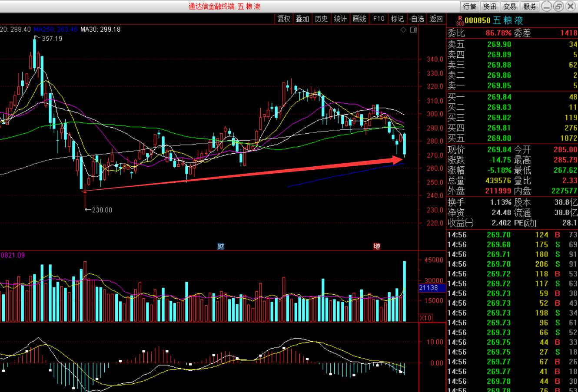Image resolution: width=578 pixels, height=392 pixels.
Task: Click the 10.00 MACD axis label
Action: 435,342
